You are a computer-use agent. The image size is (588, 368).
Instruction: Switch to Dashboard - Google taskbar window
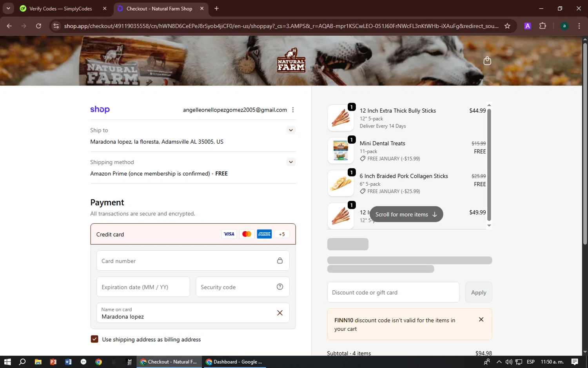point(234,362)
